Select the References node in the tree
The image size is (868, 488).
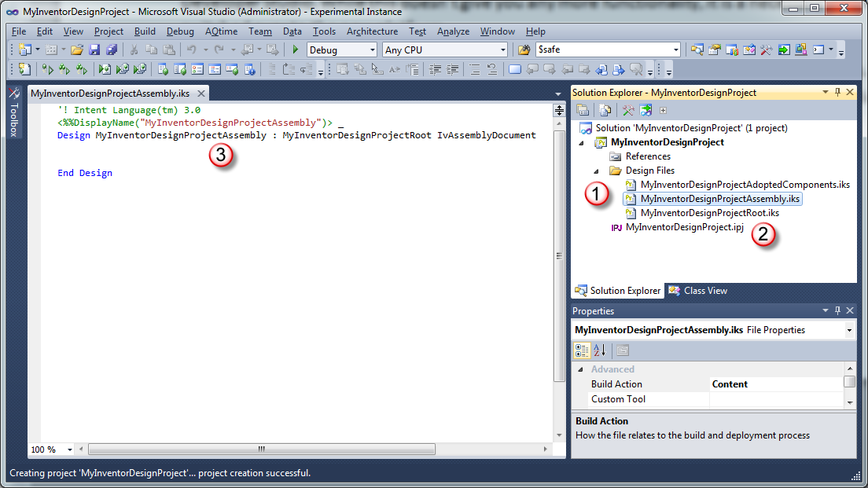coord(648,156)
